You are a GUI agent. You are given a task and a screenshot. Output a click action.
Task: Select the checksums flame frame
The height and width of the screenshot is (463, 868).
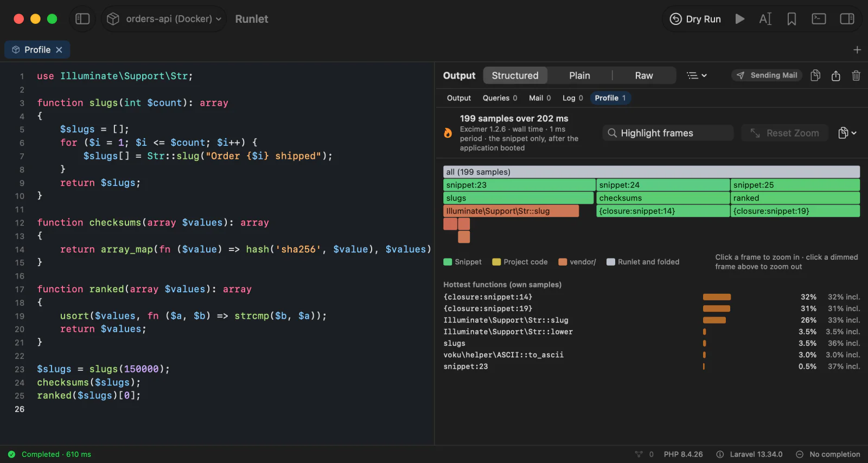click(x=663, y=198)
